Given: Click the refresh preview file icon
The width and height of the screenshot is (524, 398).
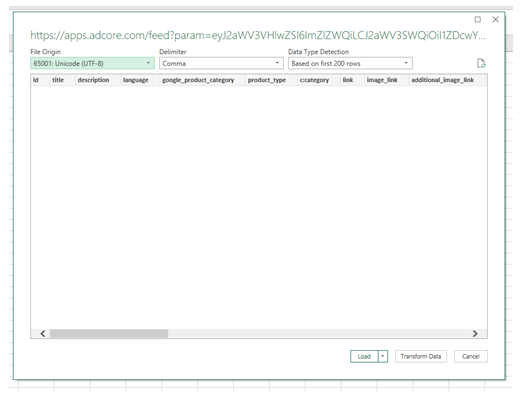Looking at the screenshot, I should click(481, 63).
